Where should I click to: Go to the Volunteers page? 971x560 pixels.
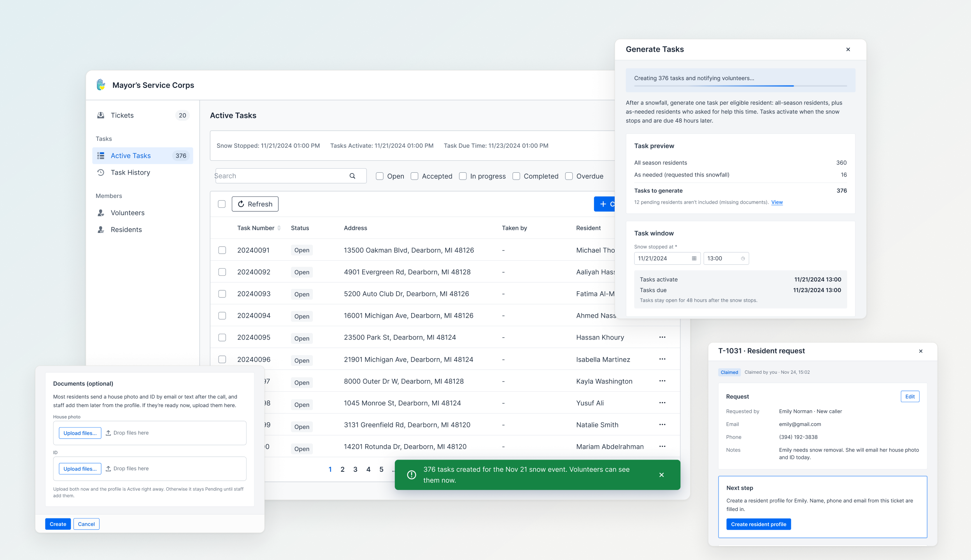[x=143, y=213]
